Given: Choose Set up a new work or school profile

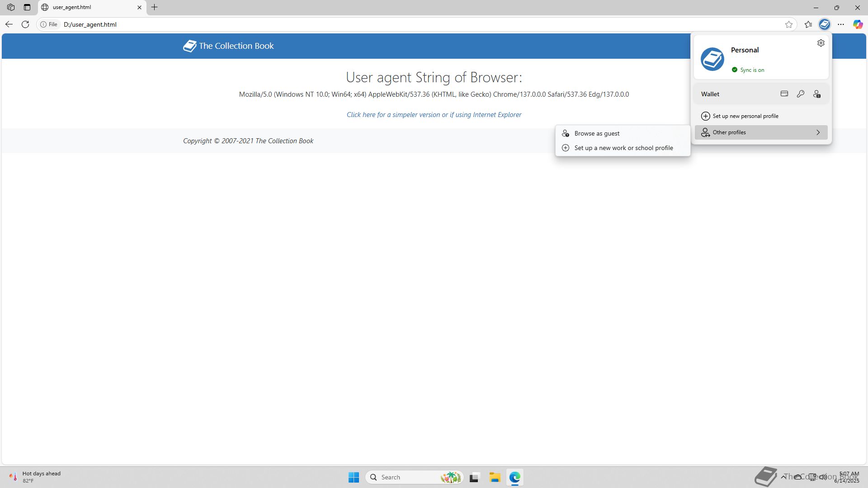Looking at the screenshot, I should (623, 148).
